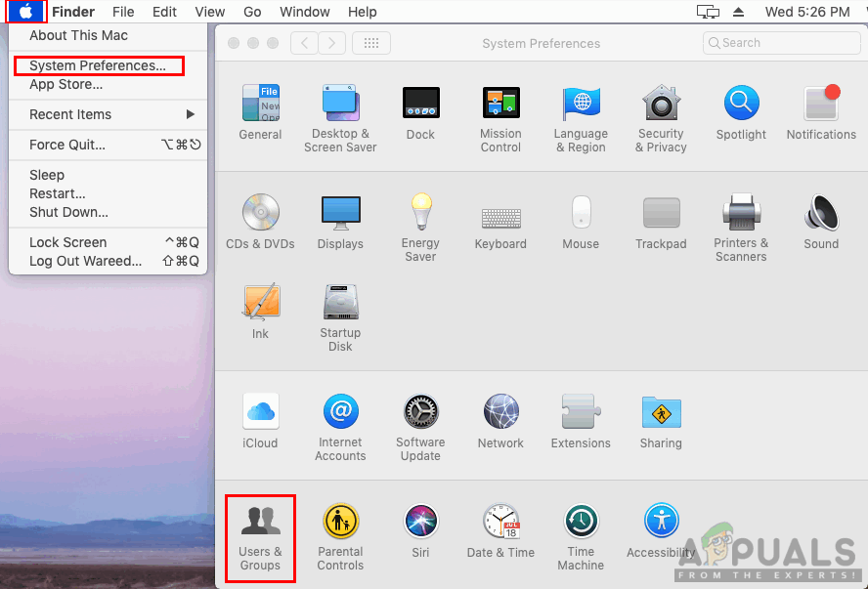This screenshot has width=868, height=589.
Task: Expand the Recent Items submenu
Action: click(108, 114)
